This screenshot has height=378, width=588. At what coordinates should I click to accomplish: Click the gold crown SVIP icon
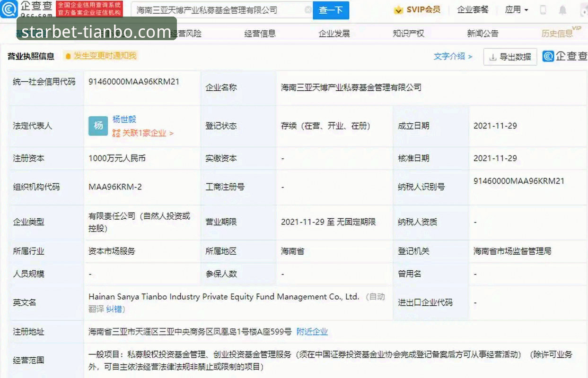click(x=398, y=9)
